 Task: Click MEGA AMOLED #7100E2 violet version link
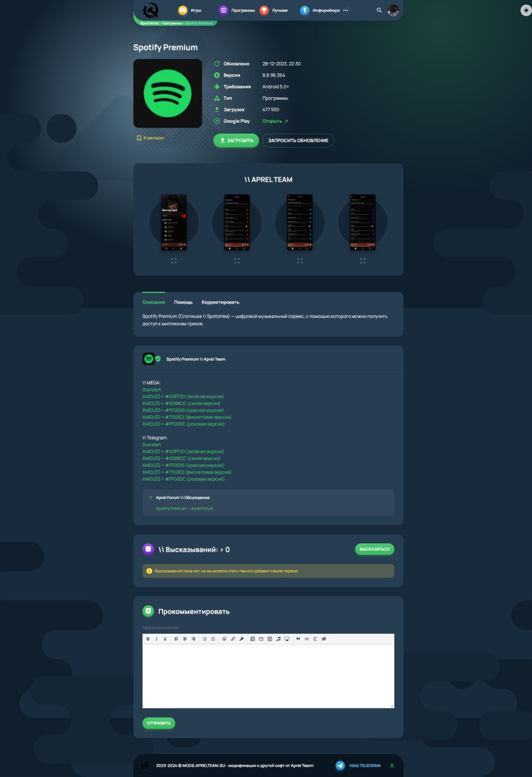(187, 417)
